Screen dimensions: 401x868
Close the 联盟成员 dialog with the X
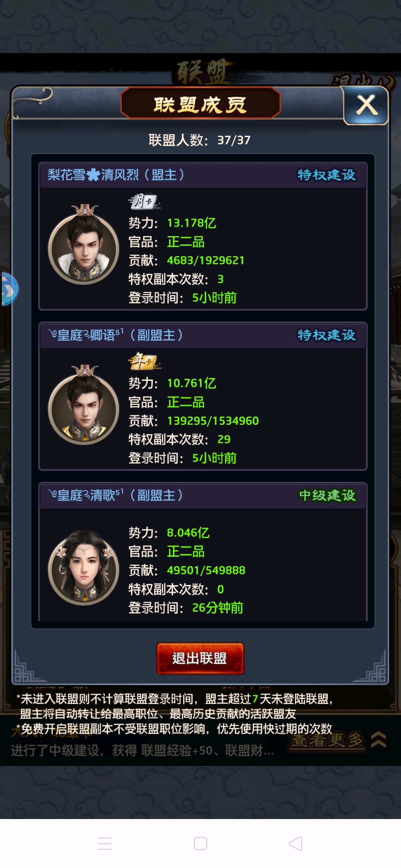(x=366, y=105)
